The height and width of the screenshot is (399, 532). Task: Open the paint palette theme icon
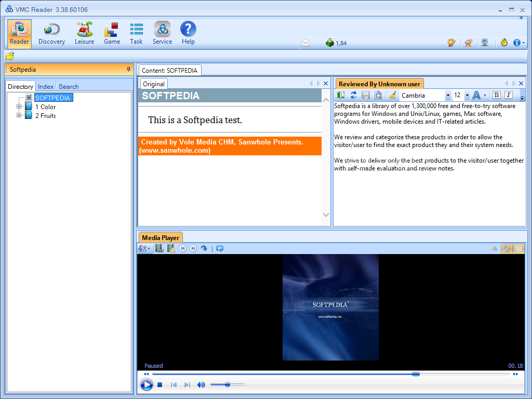tap(451, 43)
